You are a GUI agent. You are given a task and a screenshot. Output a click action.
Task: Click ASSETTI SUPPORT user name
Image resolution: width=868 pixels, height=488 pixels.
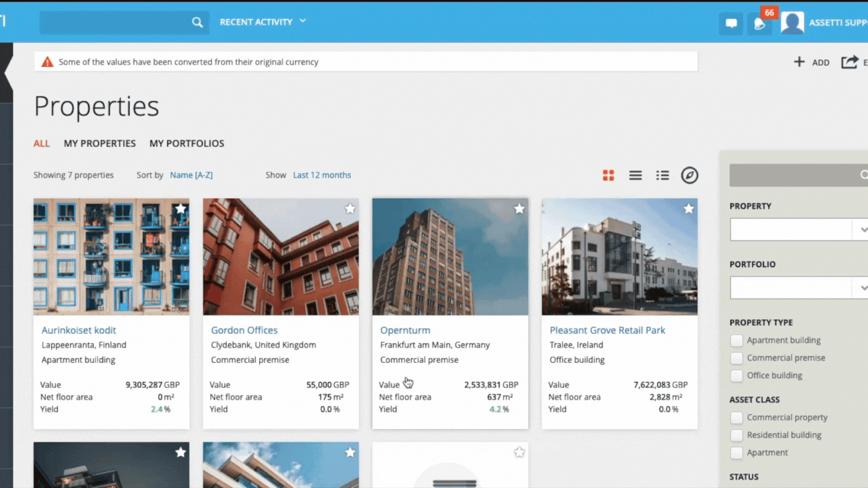(x=838, y=23)
